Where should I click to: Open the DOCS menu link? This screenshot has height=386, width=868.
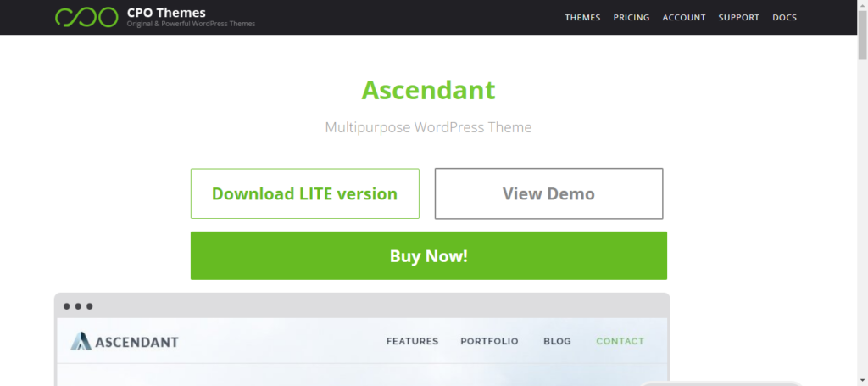784,18
